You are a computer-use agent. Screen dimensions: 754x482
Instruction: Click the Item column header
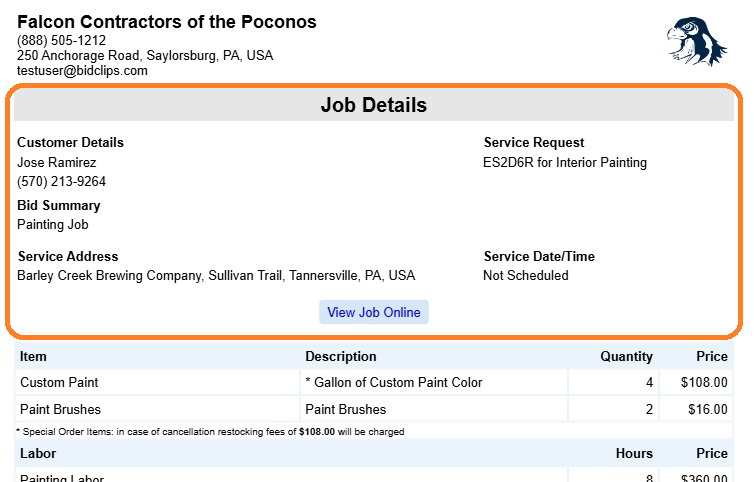(x=33, y=356)
